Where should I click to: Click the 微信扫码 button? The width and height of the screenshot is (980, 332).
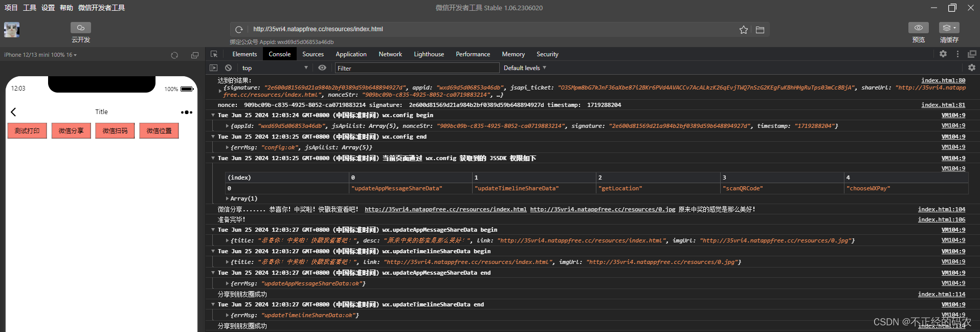115,131
